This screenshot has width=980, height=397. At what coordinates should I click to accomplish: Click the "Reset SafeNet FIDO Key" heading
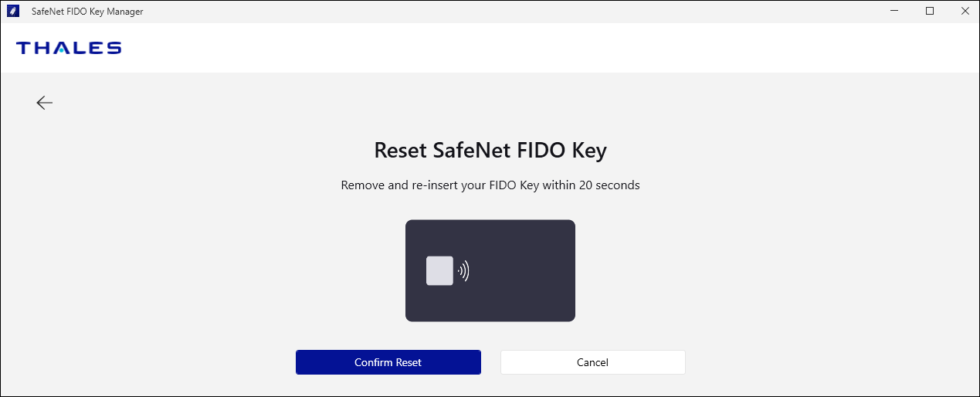490,150
